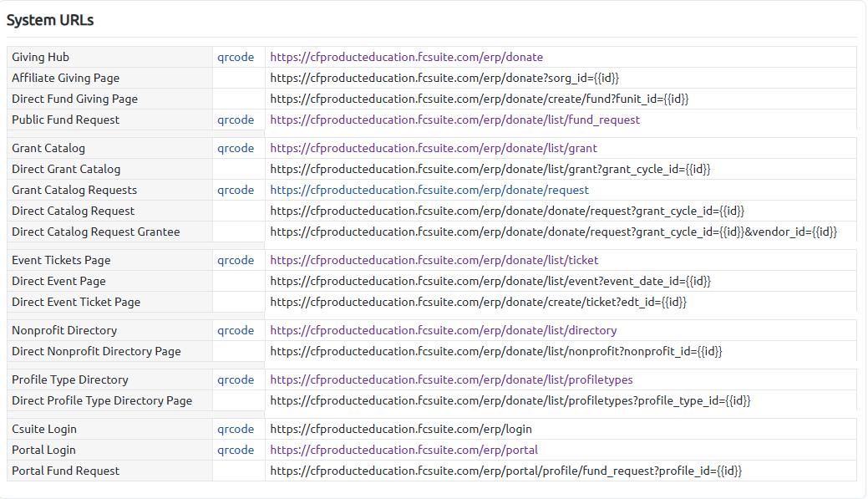Open the donate/list/directory URL
868x499 pixels.
(444, 330)
